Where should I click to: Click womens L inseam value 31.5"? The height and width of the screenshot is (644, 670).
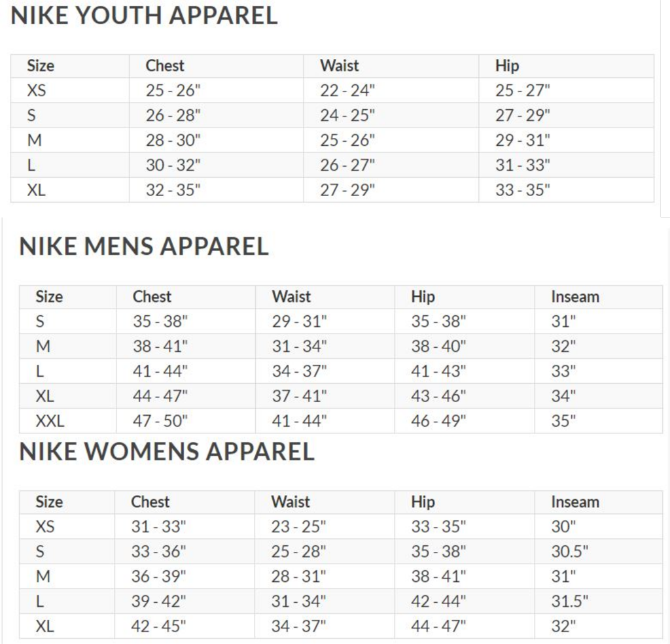coord(569,602)
